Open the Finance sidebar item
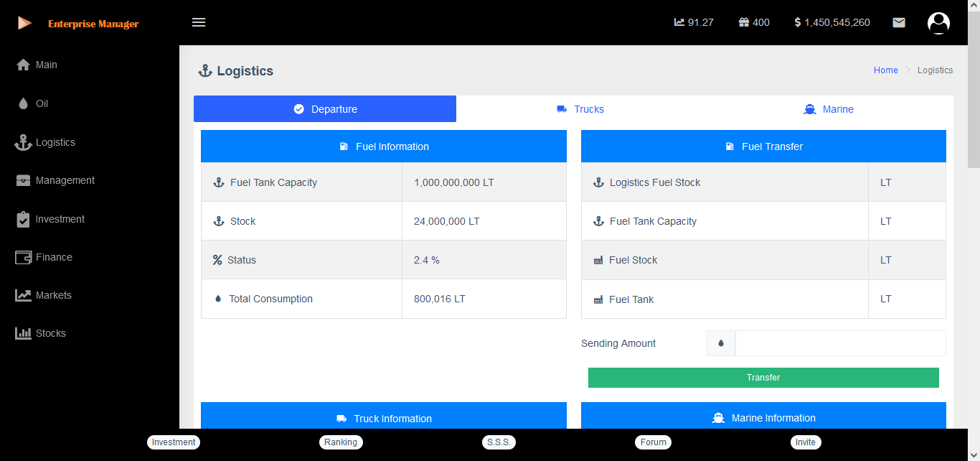 (54, 257)
